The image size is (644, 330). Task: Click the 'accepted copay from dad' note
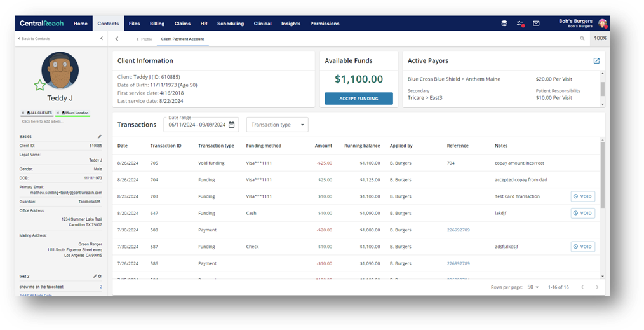(521, 180)
